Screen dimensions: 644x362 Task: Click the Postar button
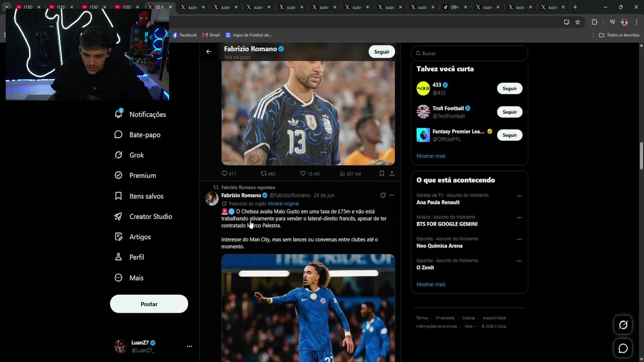pyautogui.click(x=149, y=304)
